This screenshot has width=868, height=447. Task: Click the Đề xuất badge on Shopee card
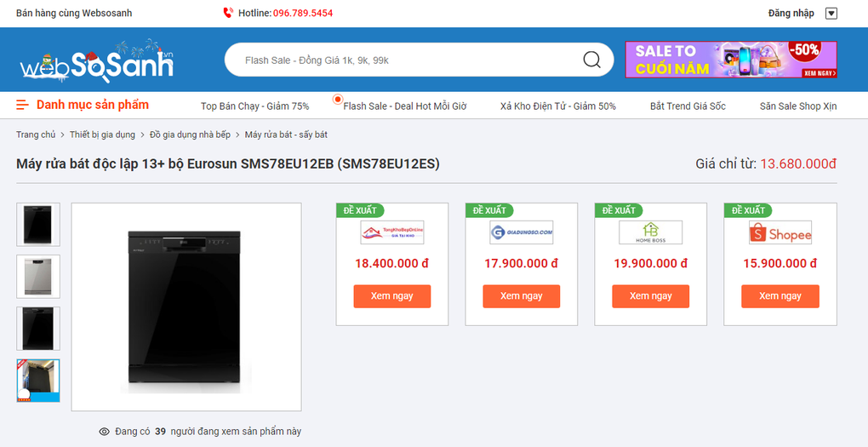coord(748,210)
